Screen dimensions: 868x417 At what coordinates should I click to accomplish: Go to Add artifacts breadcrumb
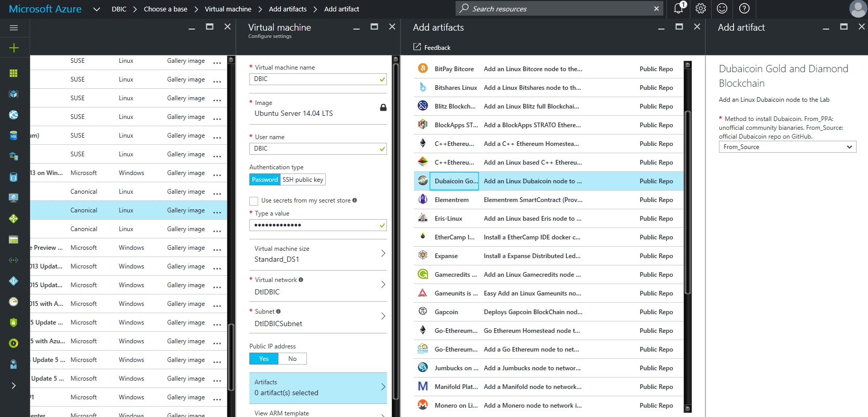[288, 9]
